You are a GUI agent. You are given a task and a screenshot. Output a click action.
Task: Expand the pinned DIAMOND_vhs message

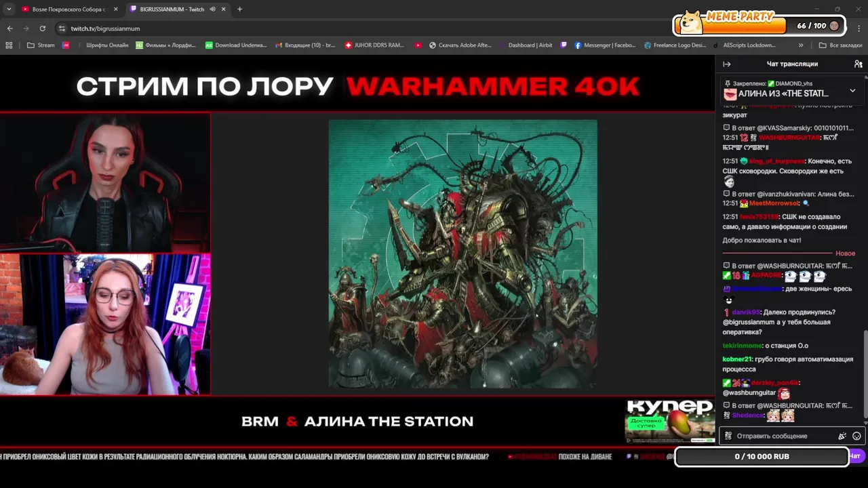852,90
